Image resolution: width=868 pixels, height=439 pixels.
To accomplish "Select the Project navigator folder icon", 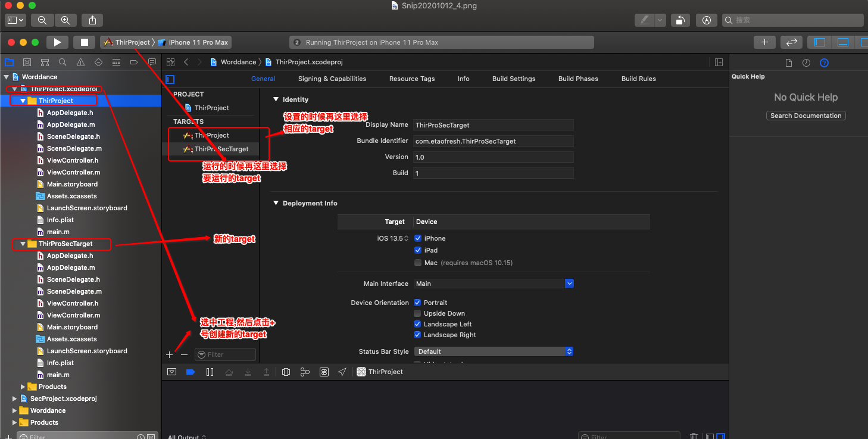I will click(9, 62).
